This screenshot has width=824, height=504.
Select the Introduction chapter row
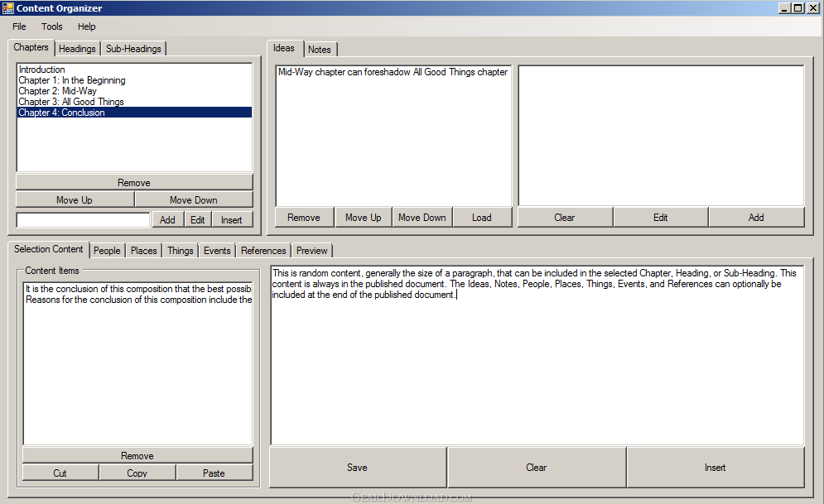tap(134, 70)
